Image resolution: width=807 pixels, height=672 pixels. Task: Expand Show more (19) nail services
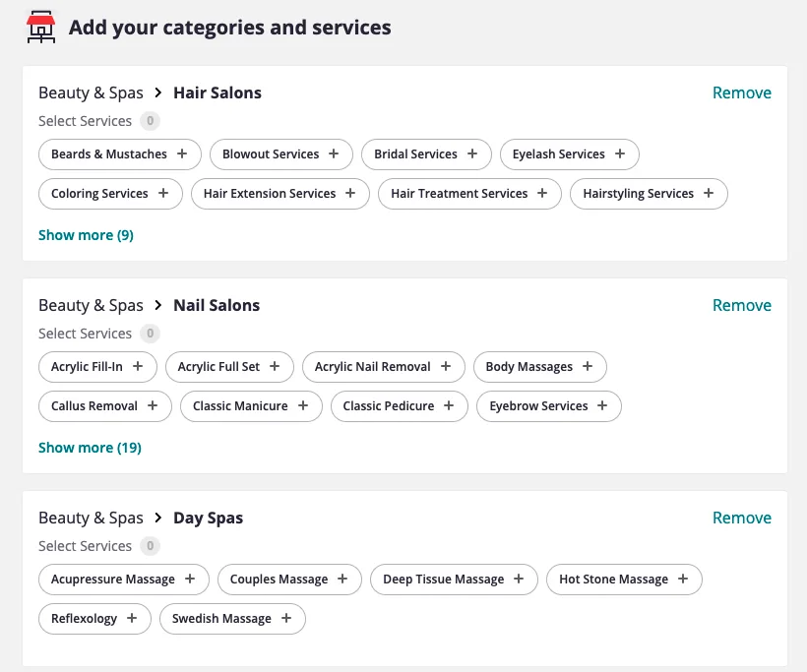click(90, 448)
